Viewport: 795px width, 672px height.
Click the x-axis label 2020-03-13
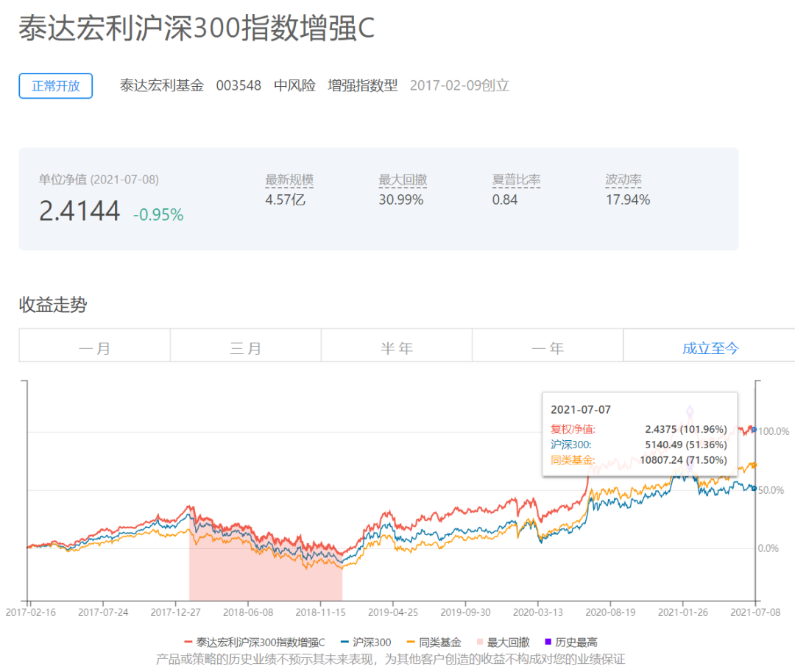pyautogui.click(x=538, y=612)
